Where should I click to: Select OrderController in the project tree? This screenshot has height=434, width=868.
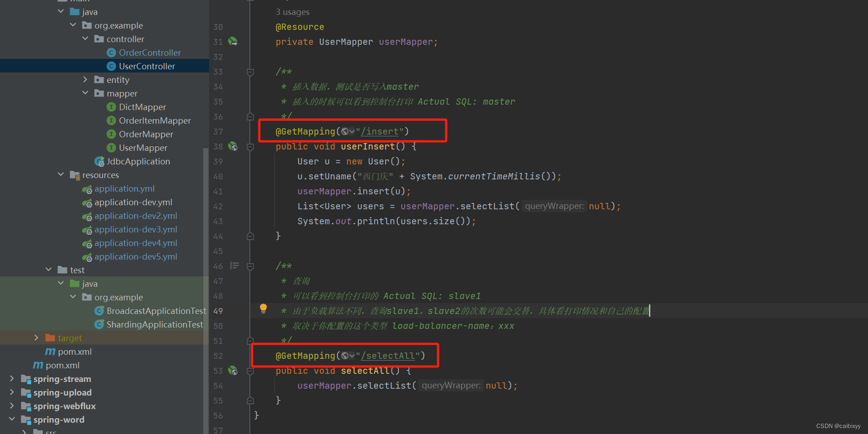[150, 53]
